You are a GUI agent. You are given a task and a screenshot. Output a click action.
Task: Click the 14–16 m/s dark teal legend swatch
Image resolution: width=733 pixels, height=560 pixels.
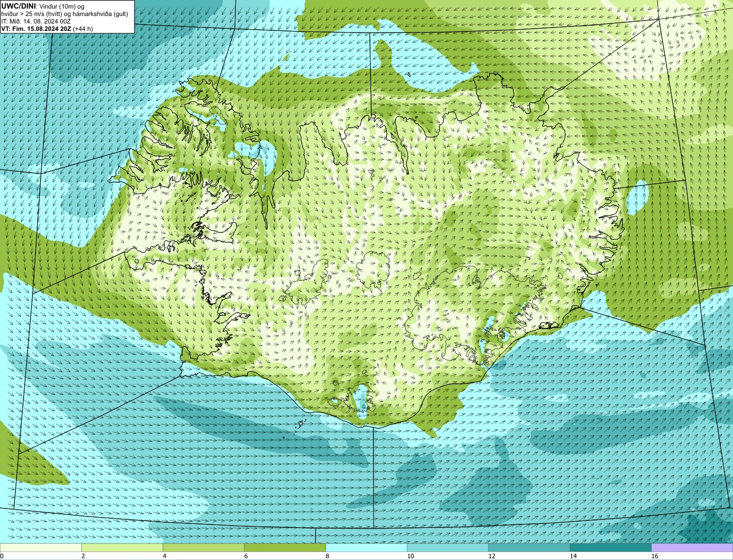610,548
